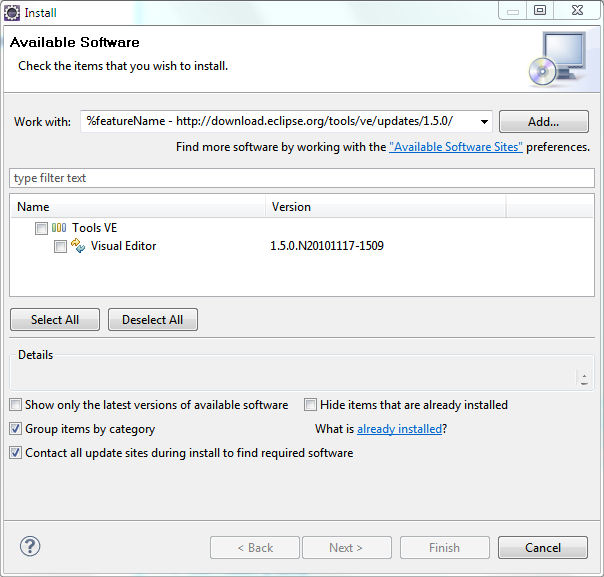Uncheck Group items by category

(15, 429)
